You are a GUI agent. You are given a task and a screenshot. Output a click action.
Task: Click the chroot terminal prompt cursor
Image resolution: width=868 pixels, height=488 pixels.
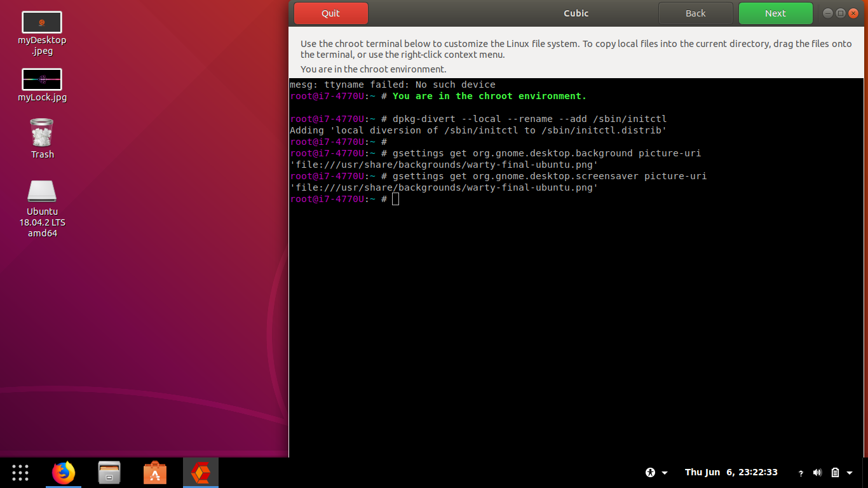click(395, 199)
